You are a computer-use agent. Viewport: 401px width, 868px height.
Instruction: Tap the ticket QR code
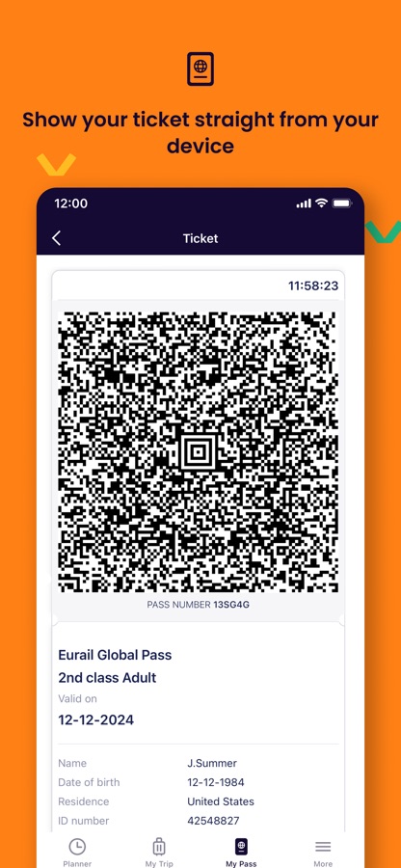click(198, 451)
